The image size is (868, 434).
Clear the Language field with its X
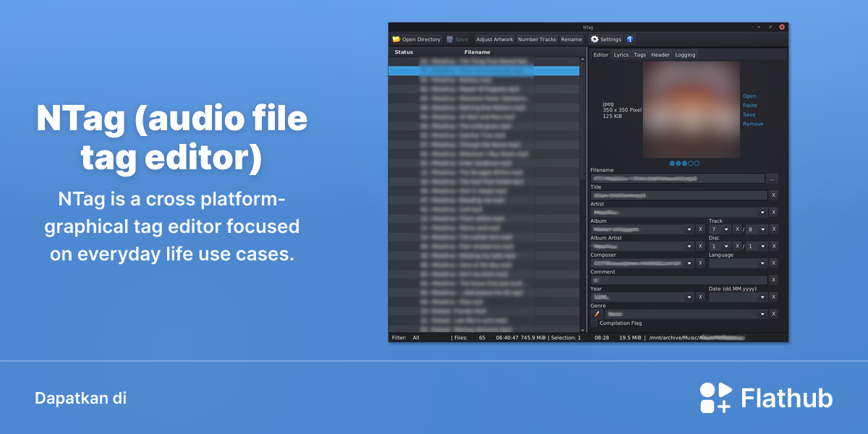coord(773,263)
